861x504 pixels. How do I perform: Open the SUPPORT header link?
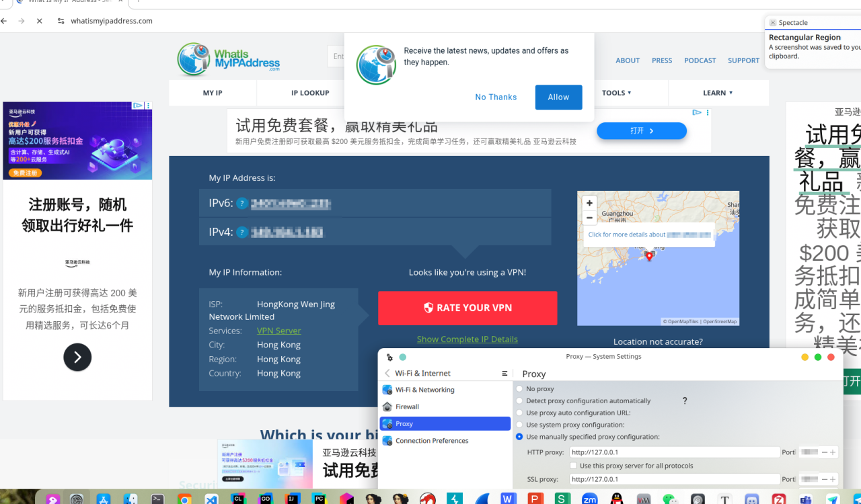click(743, 60)
